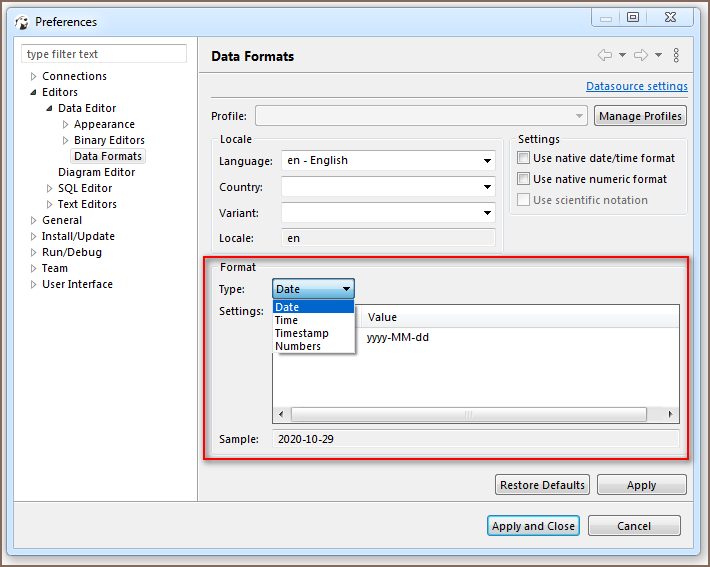Click the back navigation arrow icon

point(604,56)
